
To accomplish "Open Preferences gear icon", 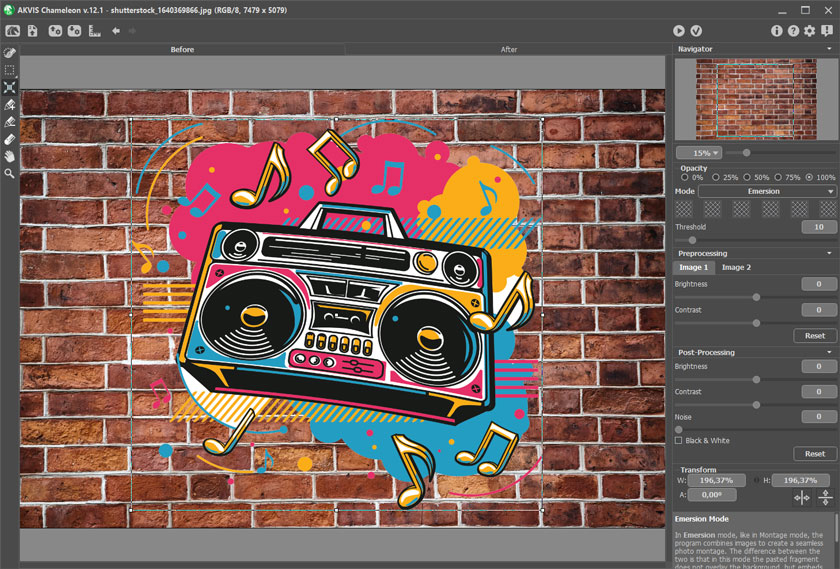I will tap(809, 31).
